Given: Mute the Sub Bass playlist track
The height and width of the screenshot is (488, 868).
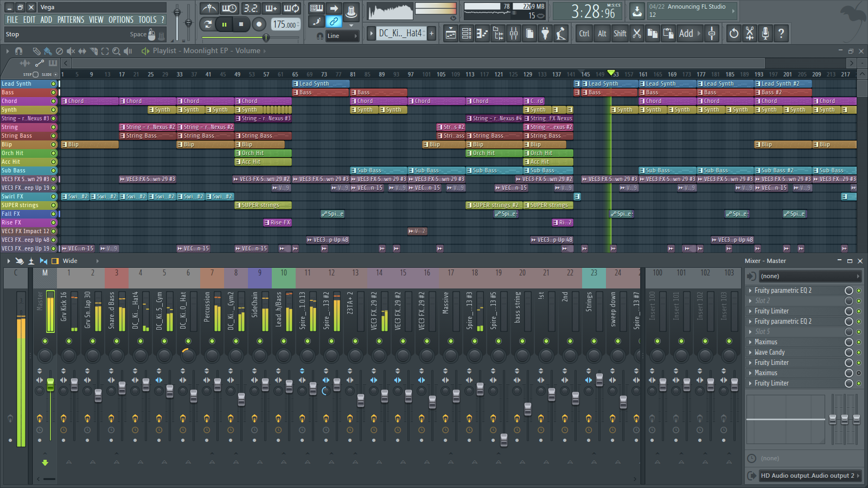Looking at the screenshot, I should click(53, 171).
